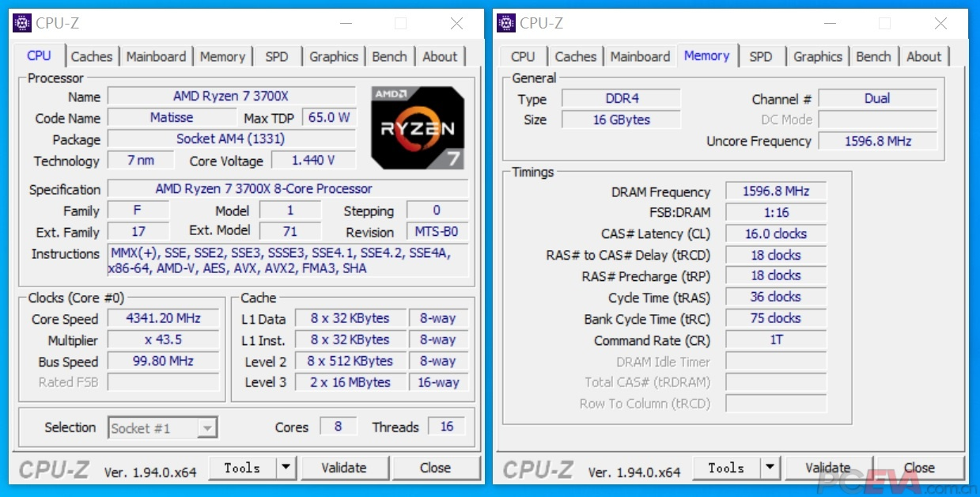The height and width of the screenshot is (497, 980).
Task: Go to the Graphics tab in right window
Action: (818, 56)
